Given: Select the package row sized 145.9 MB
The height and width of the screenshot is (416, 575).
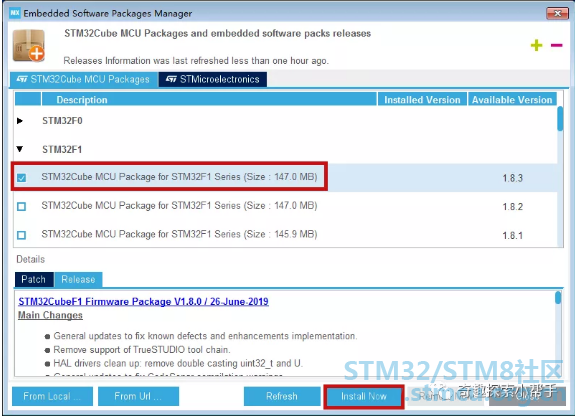Looking at the screenshot, I should click(286, 234).
